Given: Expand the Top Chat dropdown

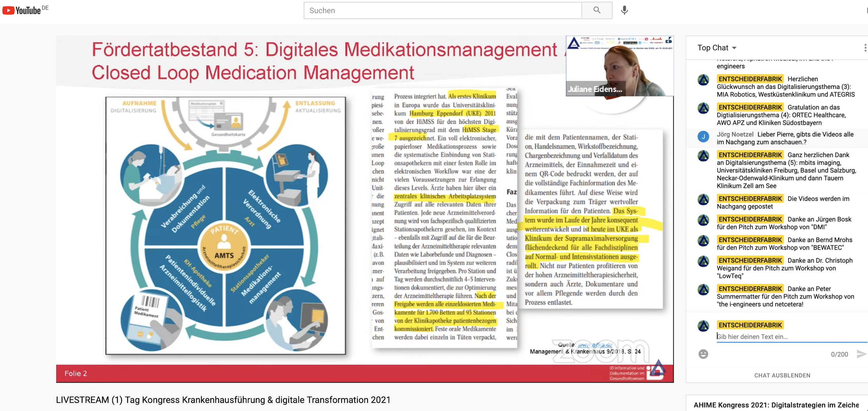Looking at the screenshot, I should tap(717, 48).
